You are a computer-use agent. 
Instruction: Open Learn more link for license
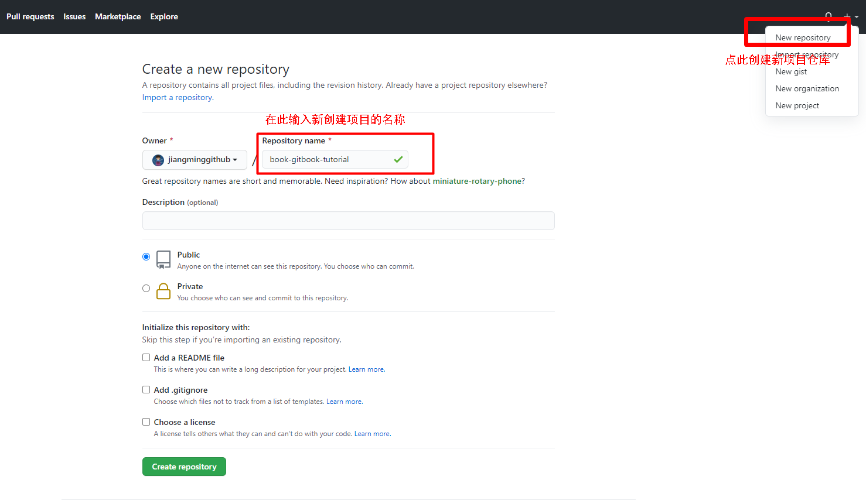click(373, 434)
